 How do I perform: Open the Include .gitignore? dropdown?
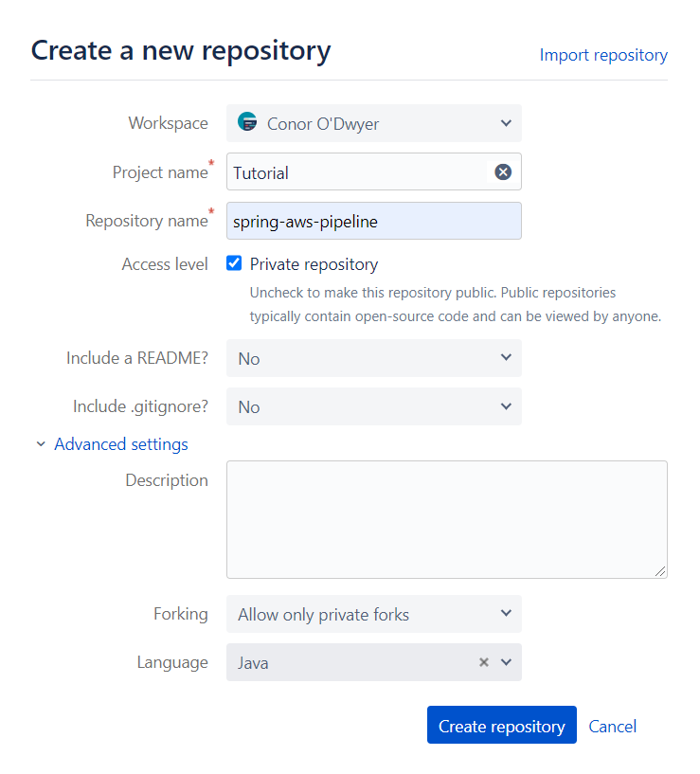373,406
